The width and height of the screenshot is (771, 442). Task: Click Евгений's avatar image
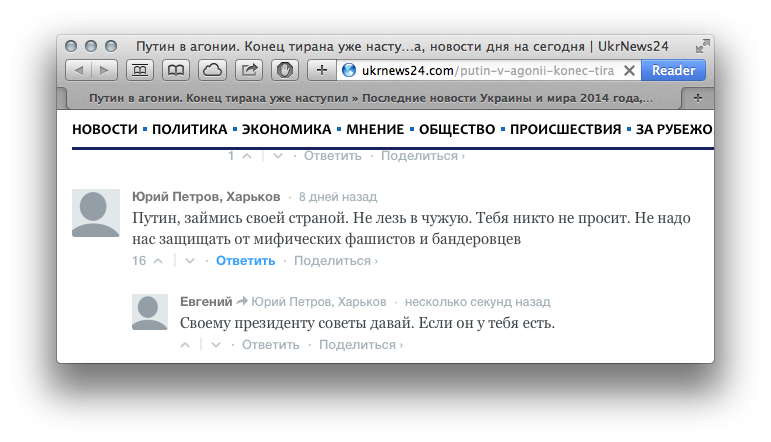click(x=150, y=312)
